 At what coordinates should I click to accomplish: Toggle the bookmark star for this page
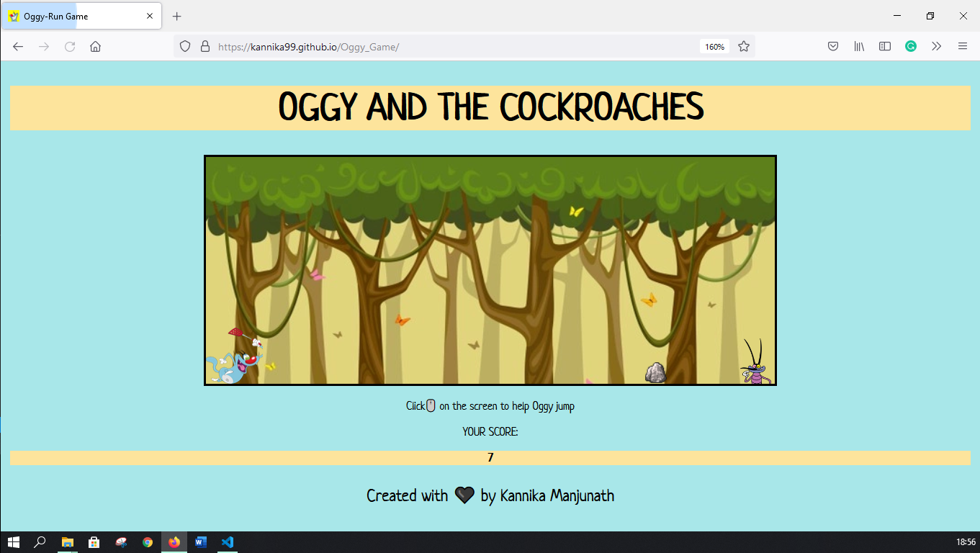pyautogui.click(x=743, y=45)
